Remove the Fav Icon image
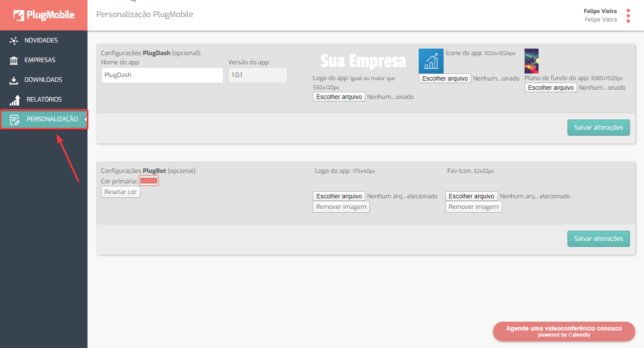The image size is (644, 348). pos(474,207)
